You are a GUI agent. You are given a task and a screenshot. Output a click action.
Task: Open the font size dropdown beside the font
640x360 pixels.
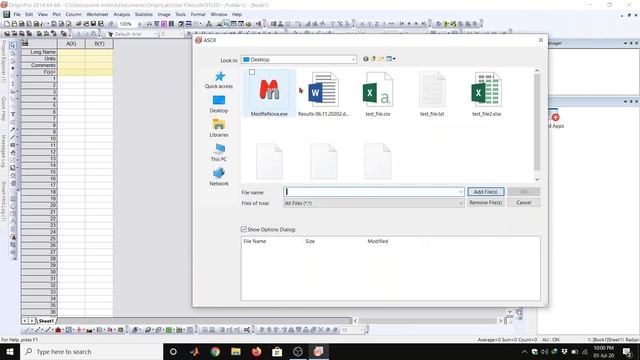coord(181,34)
